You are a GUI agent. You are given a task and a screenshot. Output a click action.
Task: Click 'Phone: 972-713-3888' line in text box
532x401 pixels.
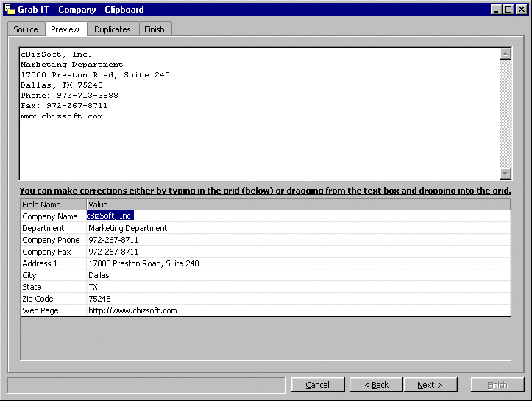(x=69, y=96)
